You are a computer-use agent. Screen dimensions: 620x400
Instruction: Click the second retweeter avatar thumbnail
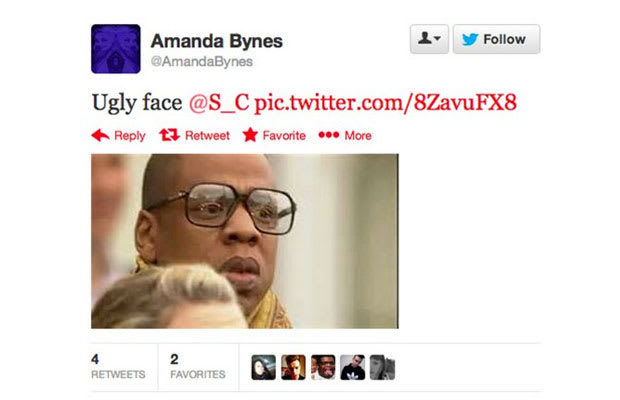click(x=293, y=367)
